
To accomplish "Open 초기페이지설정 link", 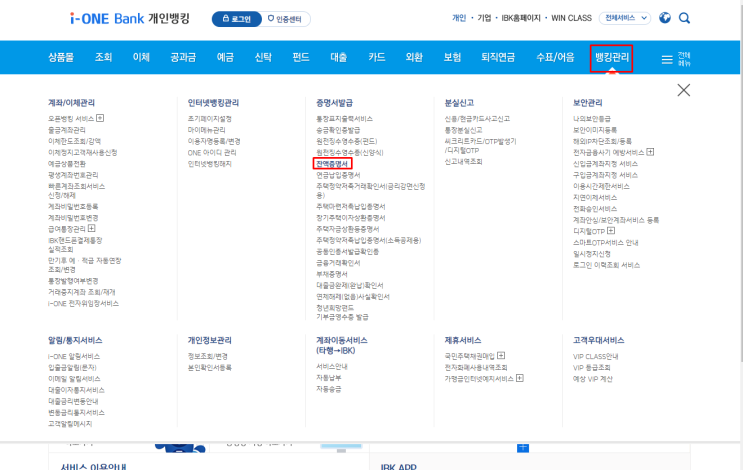I will coord(209,118).
